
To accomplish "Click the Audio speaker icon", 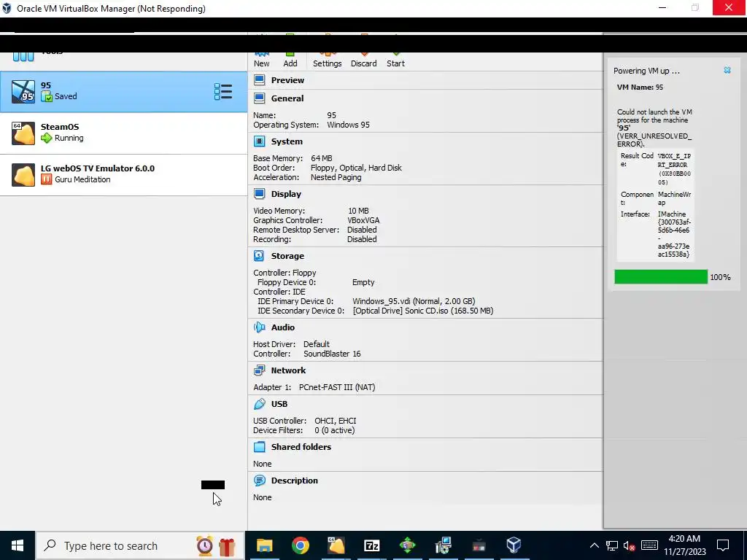I will pyautogui.click(x=259, y=327).
